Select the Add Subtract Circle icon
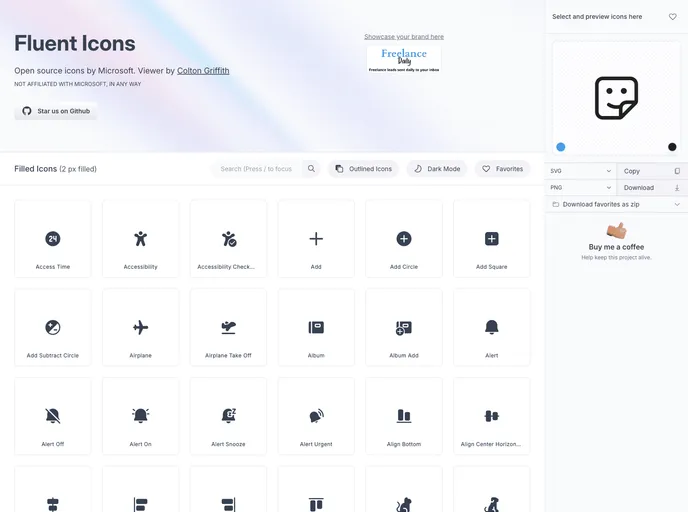 pos(53,327)
